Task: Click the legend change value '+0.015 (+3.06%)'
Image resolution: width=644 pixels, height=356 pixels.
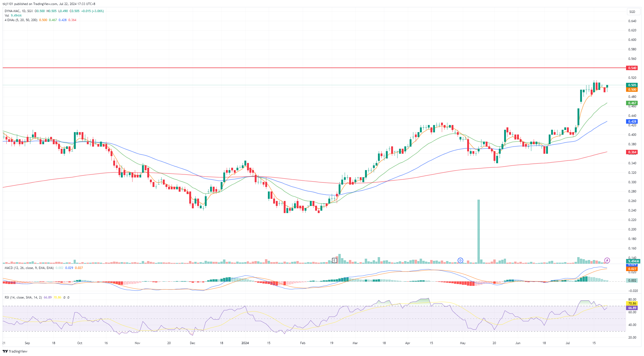Action: pyautogui.click(x=92, y=11)
